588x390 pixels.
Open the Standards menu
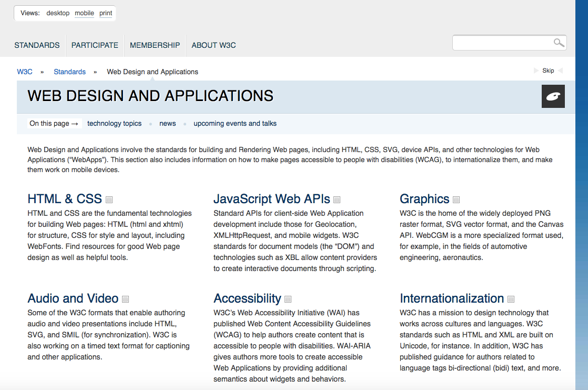click(37, 45)
